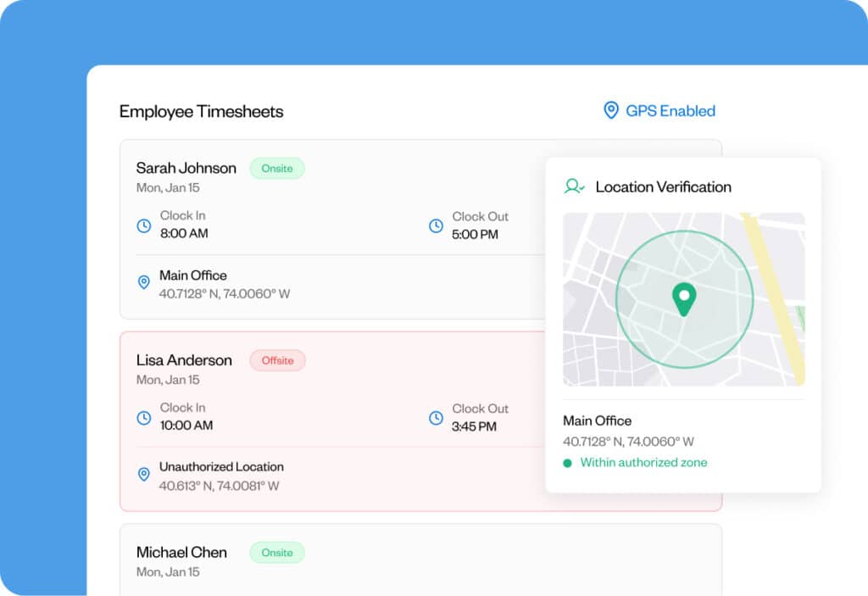Click the green map marker pin
This screenshot has width=868, height=596.
tap(683, 299)
